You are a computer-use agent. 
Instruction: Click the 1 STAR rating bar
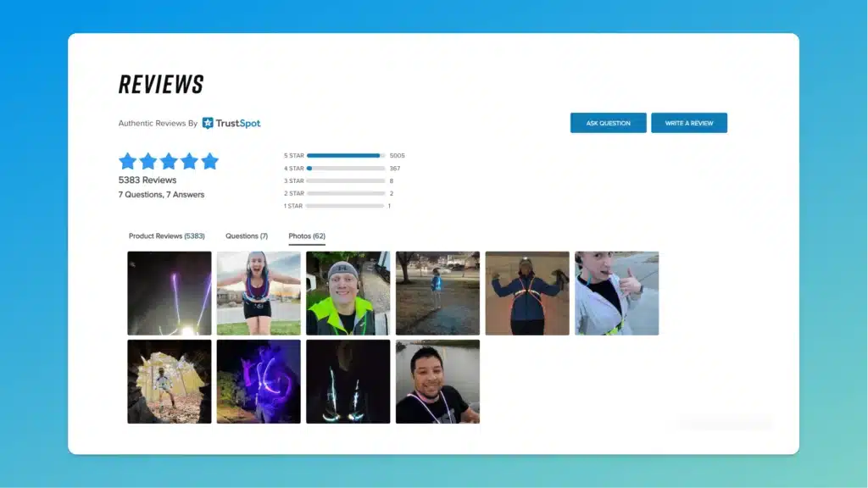tap(344, 205)
